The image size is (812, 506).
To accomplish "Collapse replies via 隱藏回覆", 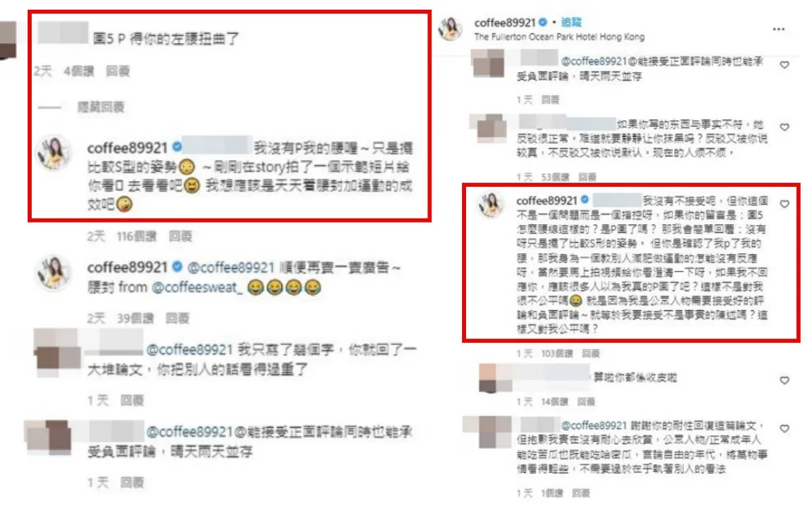I will [101, 107].
